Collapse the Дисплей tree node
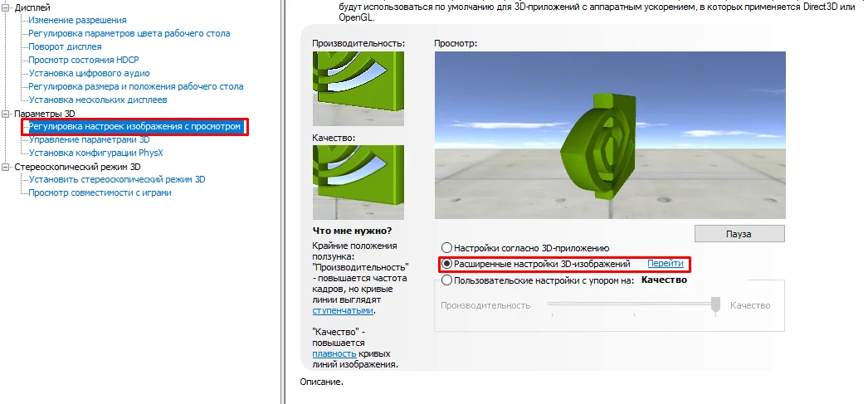This screenshot has height=404, width=868. (6, 7)
